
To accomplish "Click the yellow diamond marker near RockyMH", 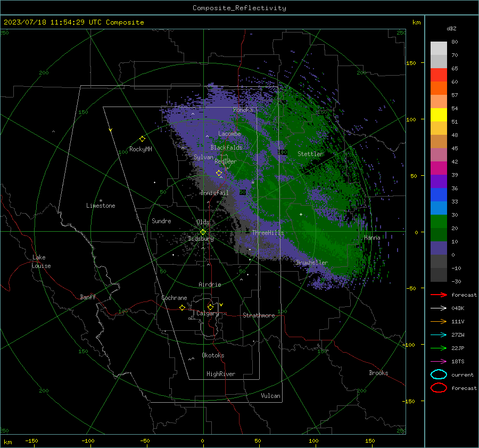I will [142, 139].
